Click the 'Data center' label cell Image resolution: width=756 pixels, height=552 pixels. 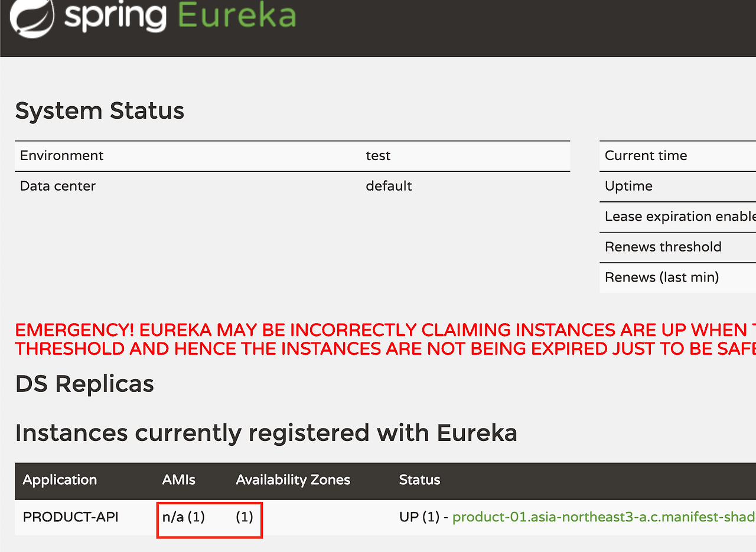click(58, 186)
